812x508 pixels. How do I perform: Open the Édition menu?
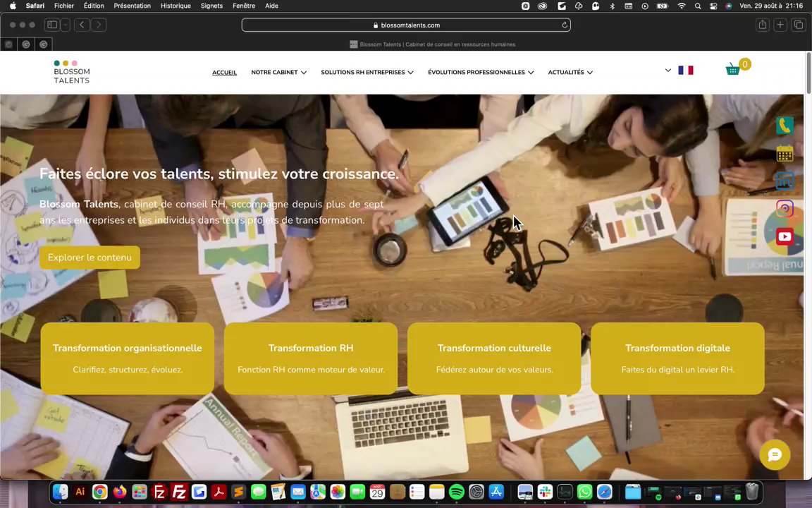click(94, 6)
